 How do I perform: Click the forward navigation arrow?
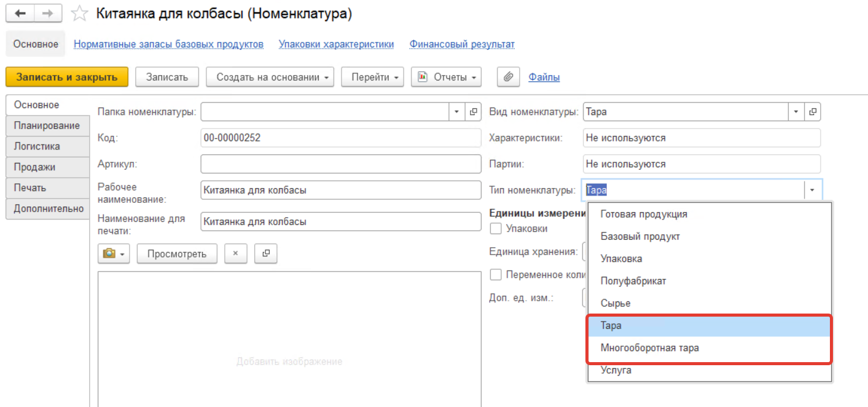tap(48, 14)
